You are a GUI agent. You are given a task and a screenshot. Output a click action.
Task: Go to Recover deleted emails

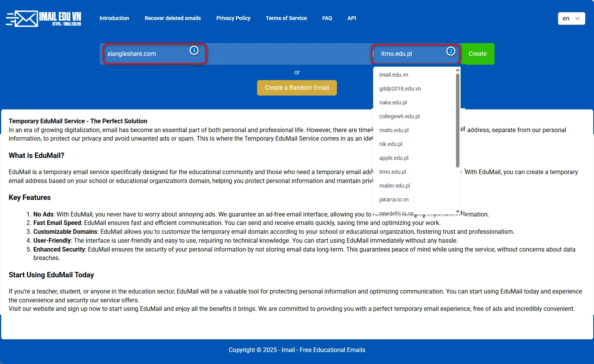(x=173, y=18)
